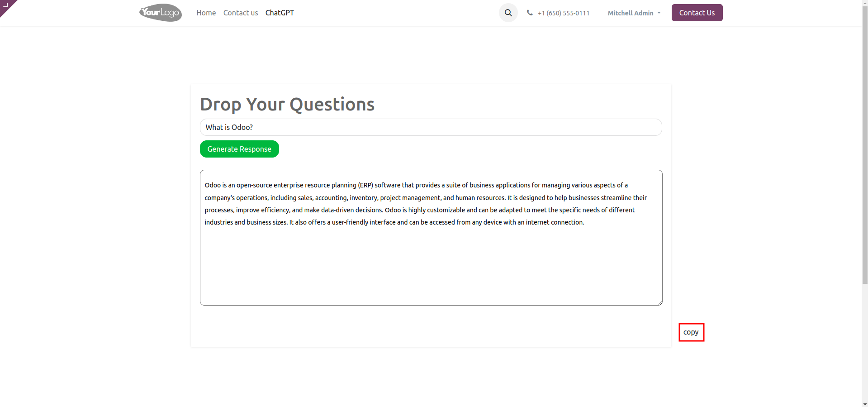Viewport: 868px width, 407px height.
Task: Click the green Generate Response button
Action: click(x=239, y=149)
